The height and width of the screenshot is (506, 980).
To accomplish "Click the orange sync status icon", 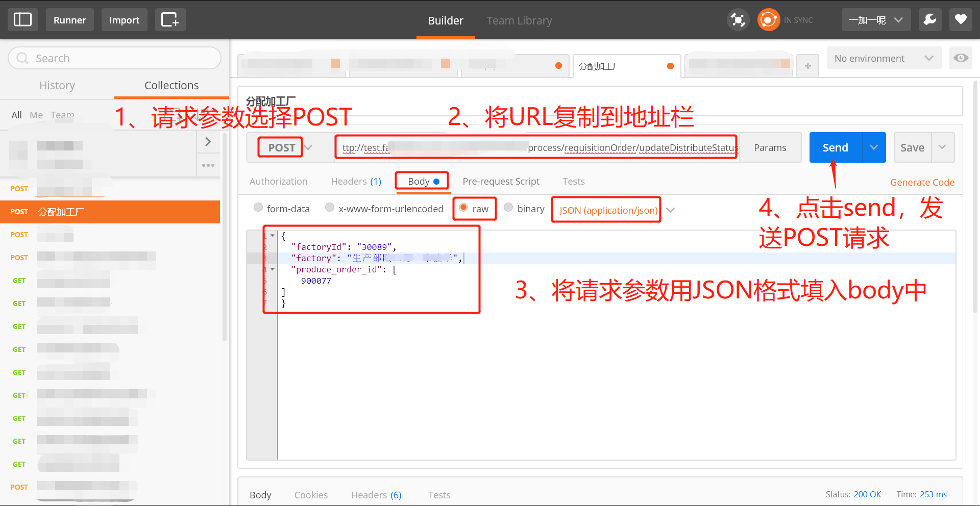I will [x=768, y=20].
